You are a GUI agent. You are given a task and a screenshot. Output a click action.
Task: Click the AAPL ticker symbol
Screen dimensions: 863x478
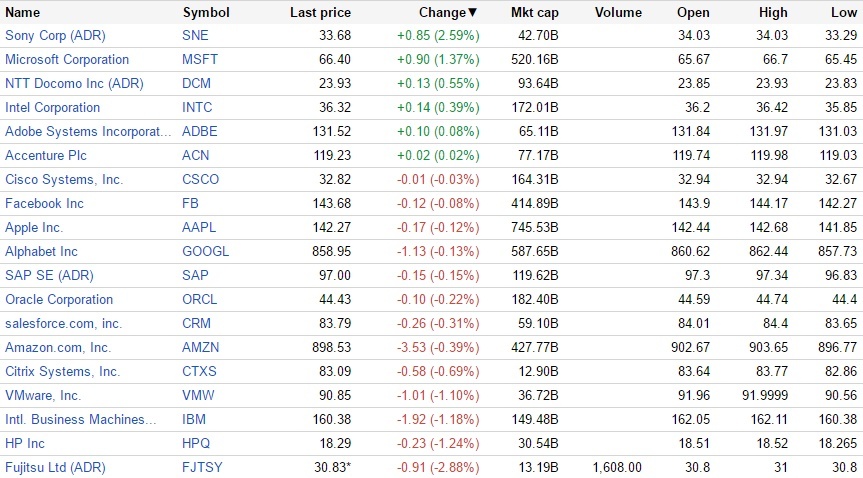tap(199, 228)
